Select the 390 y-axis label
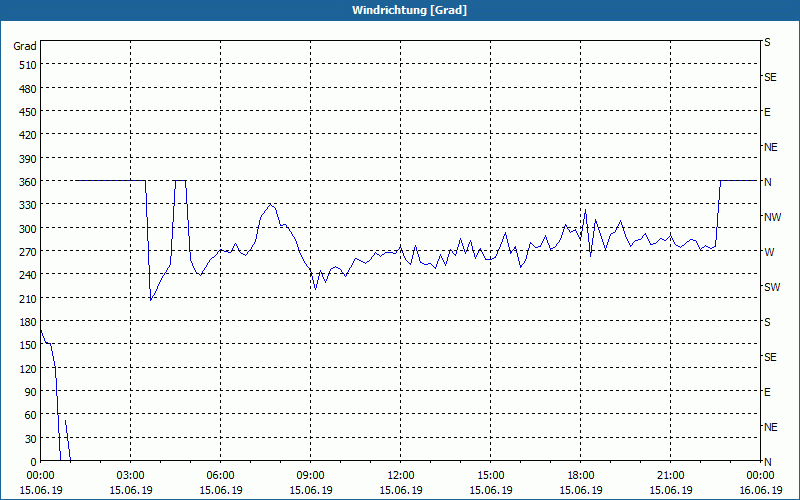Viewport: 800px width, 500px height. tap(28, 159)
